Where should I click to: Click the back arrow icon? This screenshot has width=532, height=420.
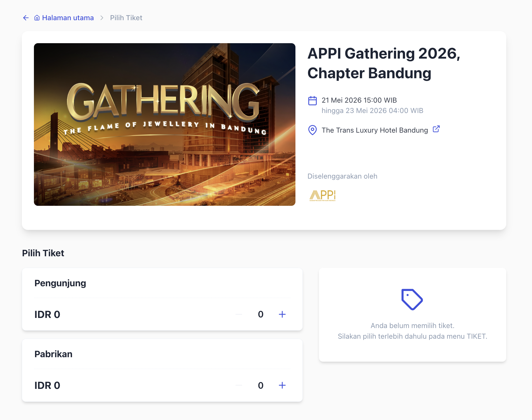(26, 18)
